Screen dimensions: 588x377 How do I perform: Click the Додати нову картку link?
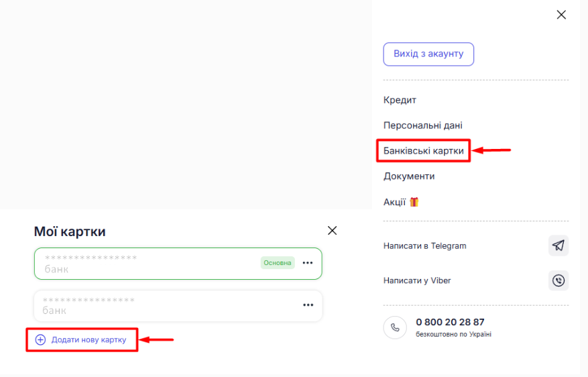coord(89,340)
